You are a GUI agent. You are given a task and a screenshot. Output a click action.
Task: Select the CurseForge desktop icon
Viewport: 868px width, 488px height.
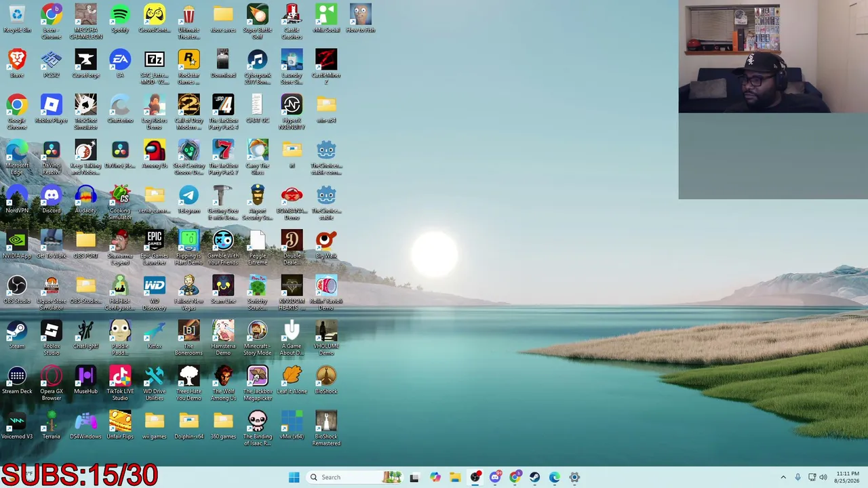click(85, 64)
